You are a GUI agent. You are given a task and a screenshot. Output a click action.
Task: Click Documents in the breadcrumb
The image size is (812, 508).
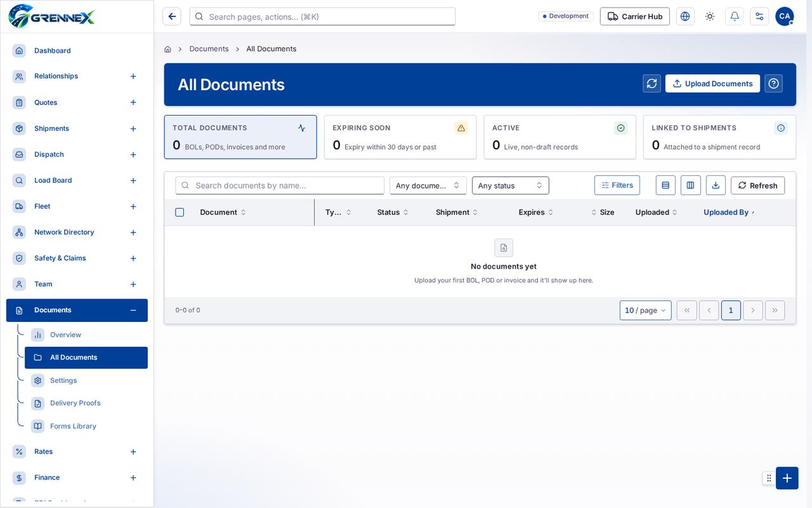(x=209, y=49)
